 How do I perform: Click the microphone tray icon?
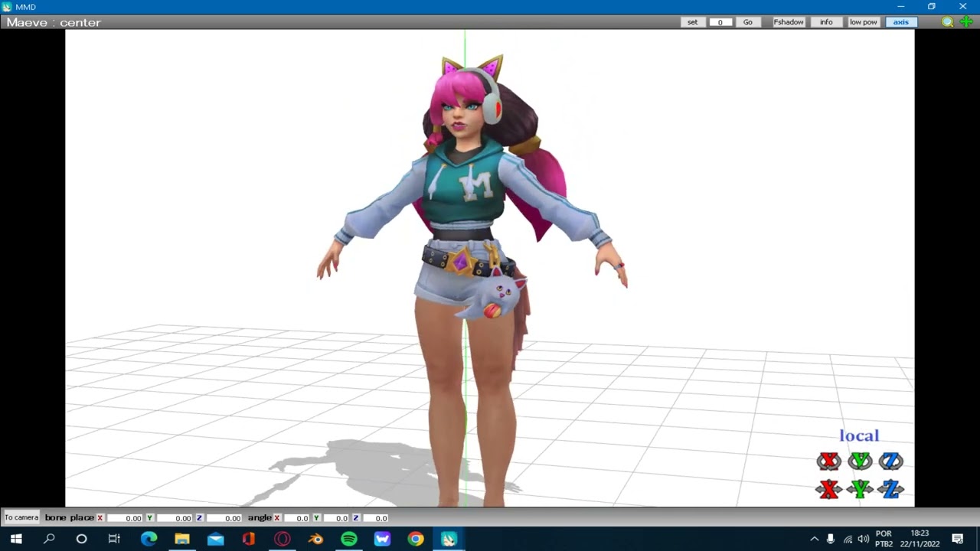point(831,540)
